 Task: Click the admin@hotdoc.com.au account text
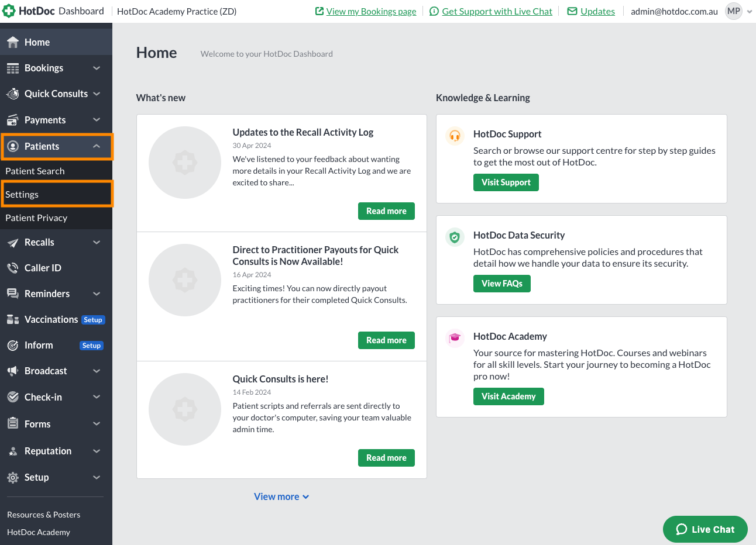click(x=674, y=11)
